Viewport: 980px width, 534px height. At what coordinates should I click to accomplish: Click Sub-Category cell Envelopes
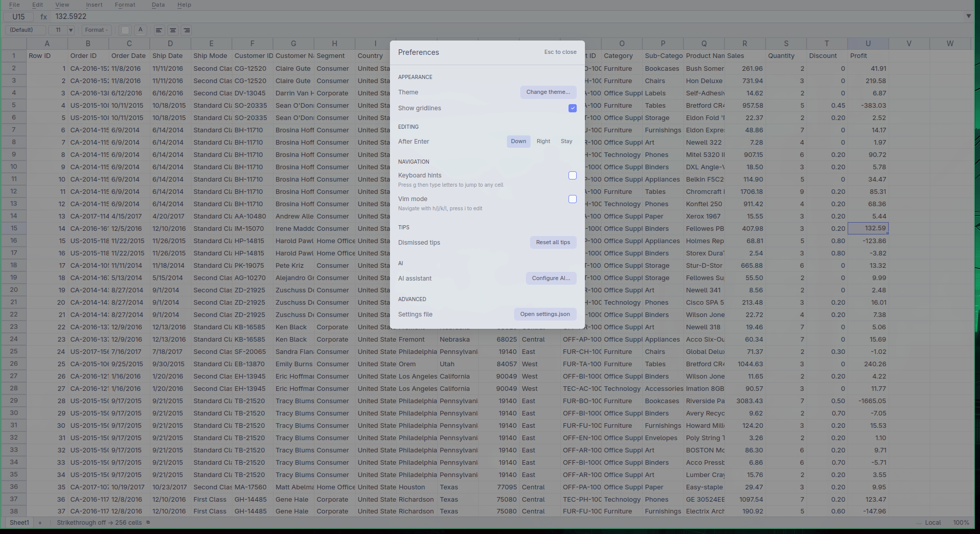point(663,438)
